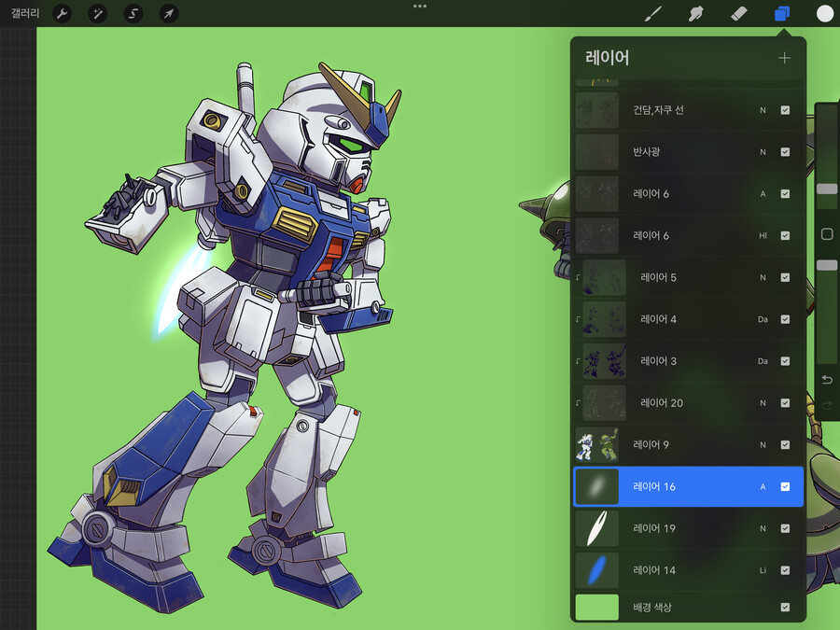840x630 pixels.
Task: Select the 레이어 4 layer name
Action: click(658, 319)
